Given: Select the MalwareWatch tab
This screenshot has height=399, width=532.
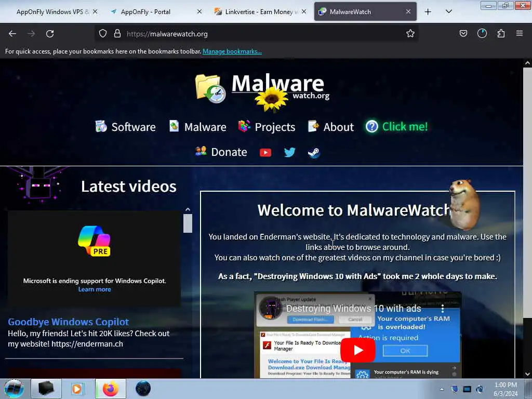Looking at the screenshot, I should click(x=365, y=12).
